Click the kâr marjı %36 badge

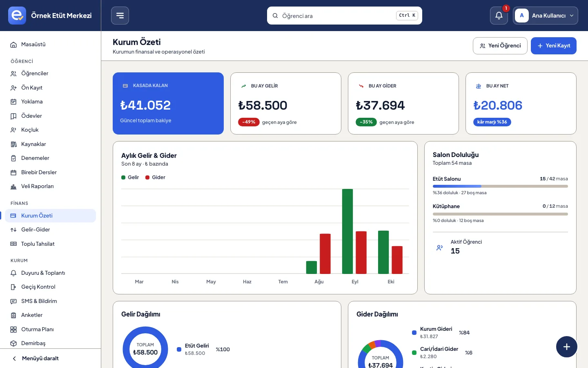coord(492,122)
